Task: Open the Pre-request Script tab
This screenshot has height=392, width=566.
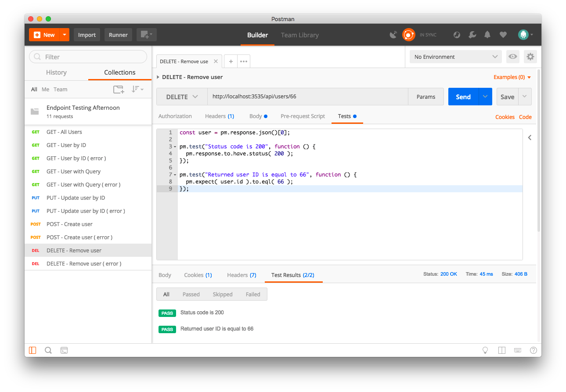Action: pos(303,116)
